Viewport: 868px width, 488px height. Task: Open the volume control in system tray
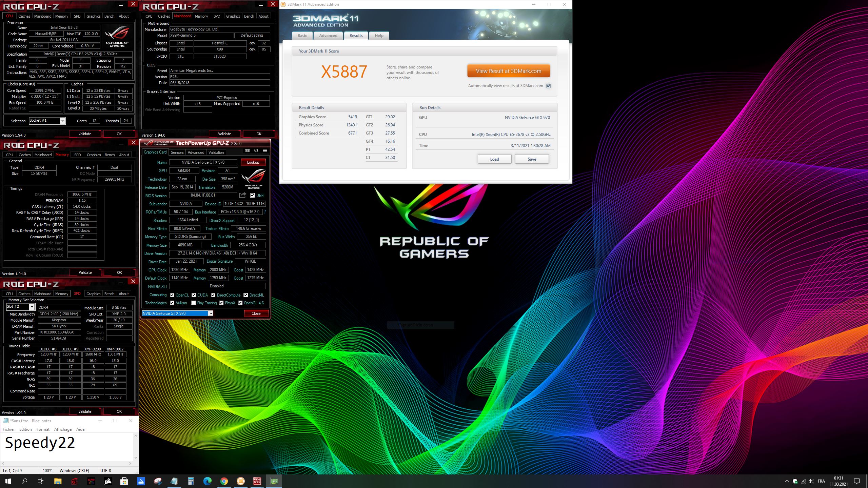pos(811,481)
